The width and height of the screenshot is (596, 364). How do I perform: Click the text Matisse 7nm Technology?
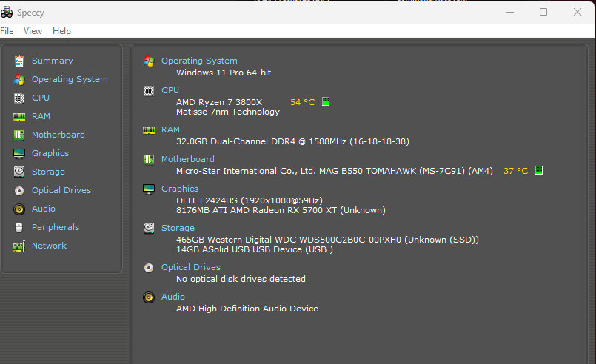pos(228,112)
